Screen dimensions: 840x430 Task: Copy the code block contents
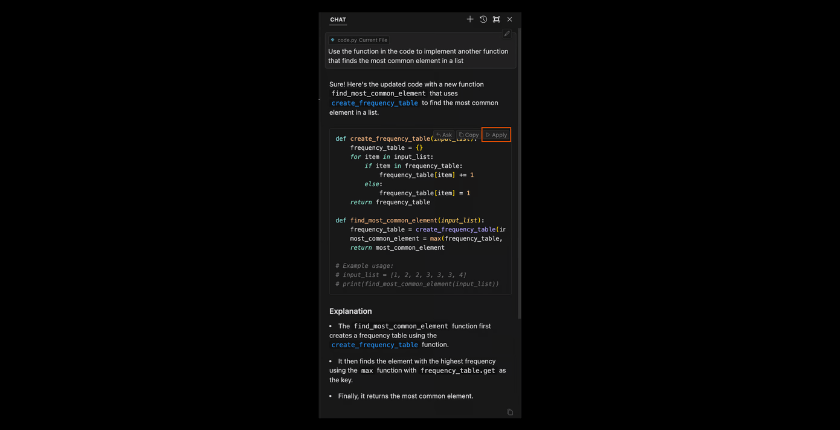click(468, 134)
